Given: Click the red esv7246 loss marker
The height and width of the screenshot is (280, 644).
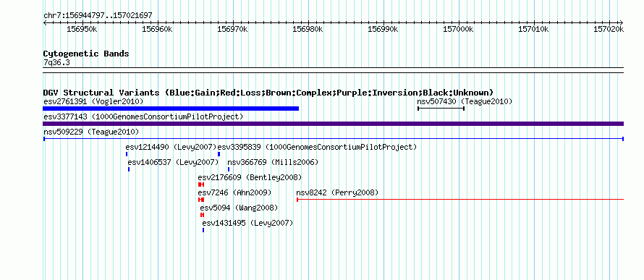Looking at the screenshot, I should click(201, 200).
